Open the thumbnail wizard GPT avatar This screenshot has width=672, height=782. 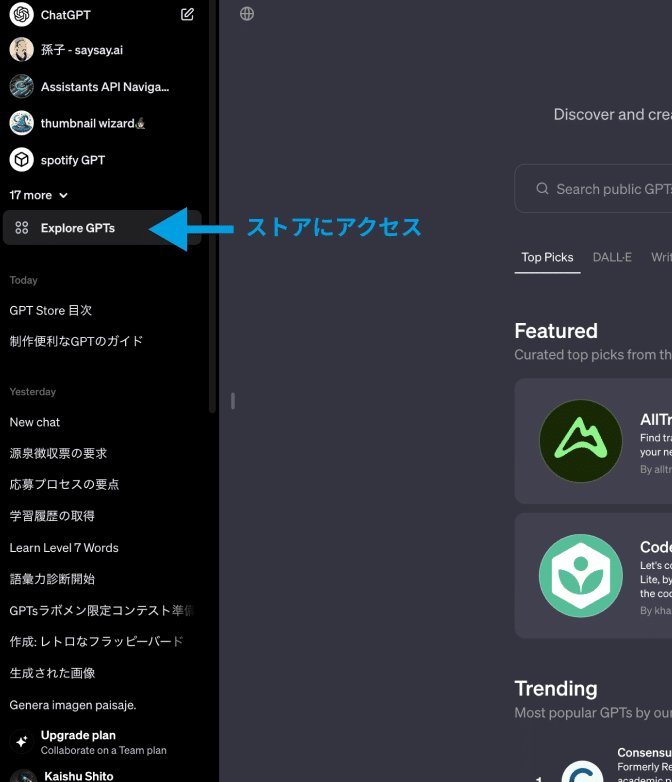coord(22,123)
